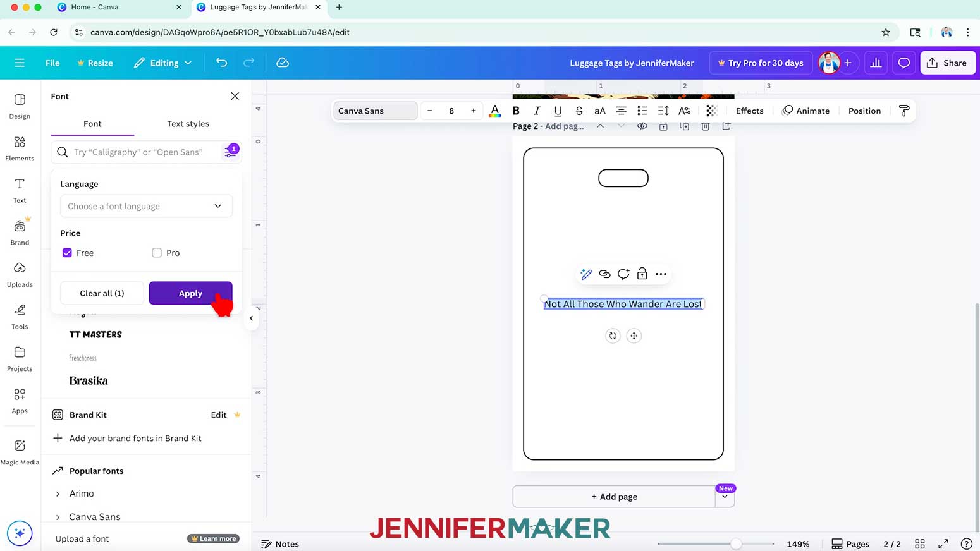
Task: Open the transparency control
Action: pos(711,111)
